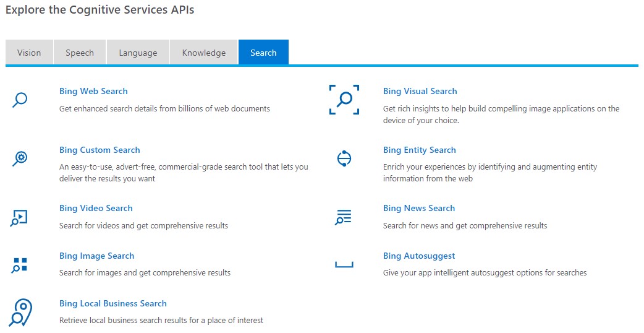The image size is (644, 333).
Task: Click the Bing Web Search magnifier icon
Action: pos(20,100)
